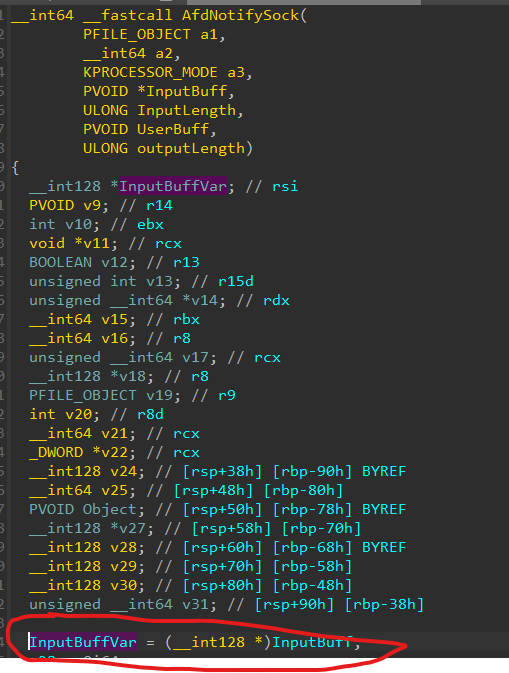Image resolution: width=509 pixels, height=673 pixels.
Task: Select the __int128 *v27 declaration
Action: (91, 528)
